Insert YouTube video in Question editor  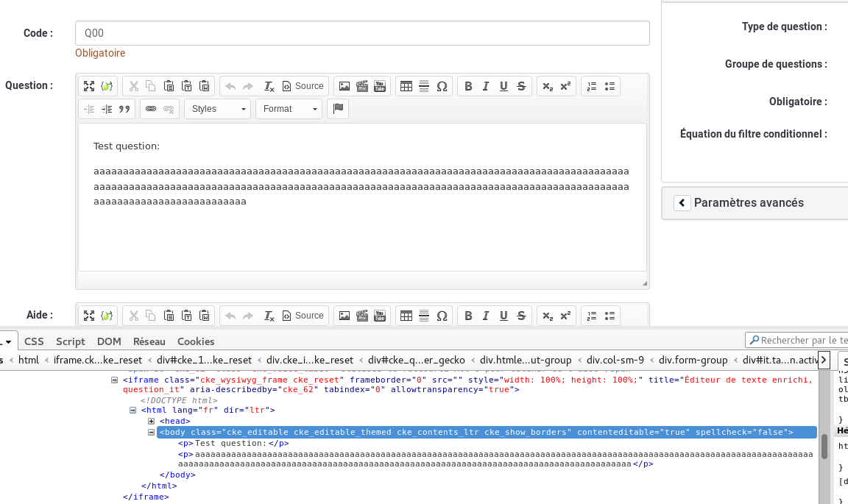click(380, 86)
